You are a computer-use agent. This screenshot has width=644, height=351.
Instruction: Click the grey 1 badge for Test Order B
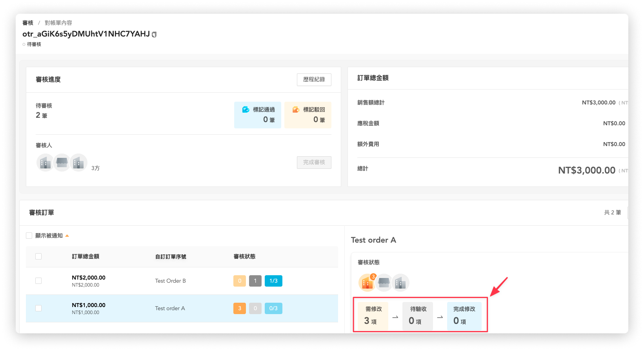pyautogui.click(x=255, y=281)
